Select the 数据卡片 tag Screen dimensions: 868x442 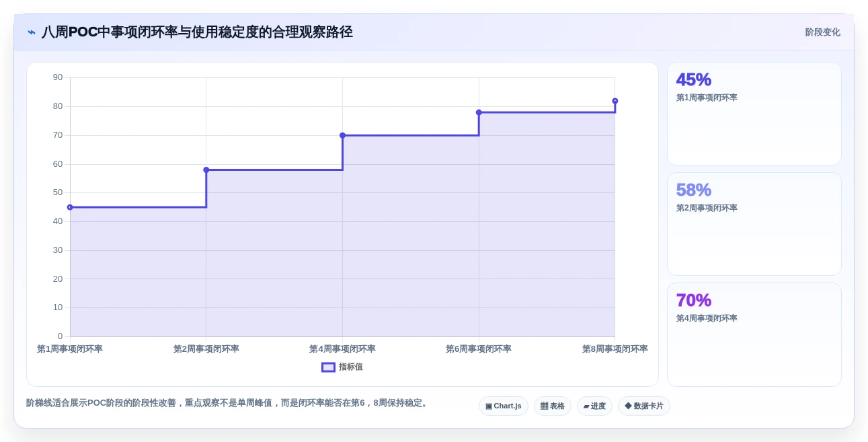point(644,406)
